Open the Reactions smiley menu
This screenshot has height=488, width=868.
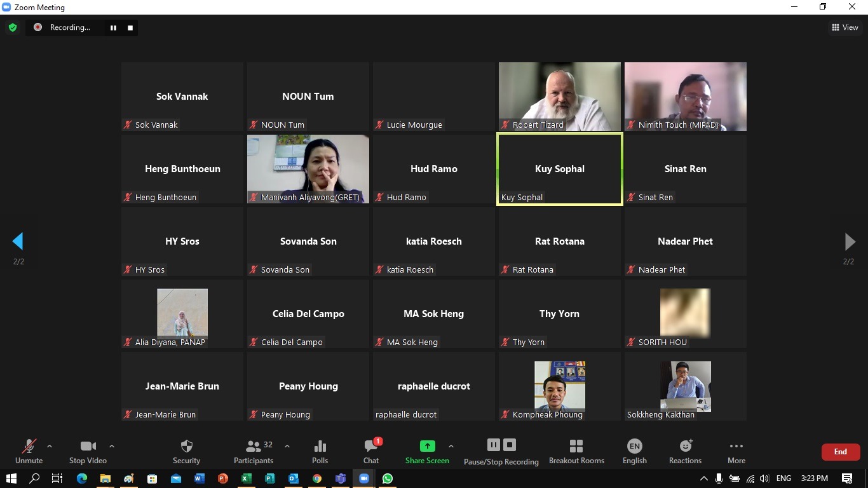pyautogui.click(x=685, y=451)
